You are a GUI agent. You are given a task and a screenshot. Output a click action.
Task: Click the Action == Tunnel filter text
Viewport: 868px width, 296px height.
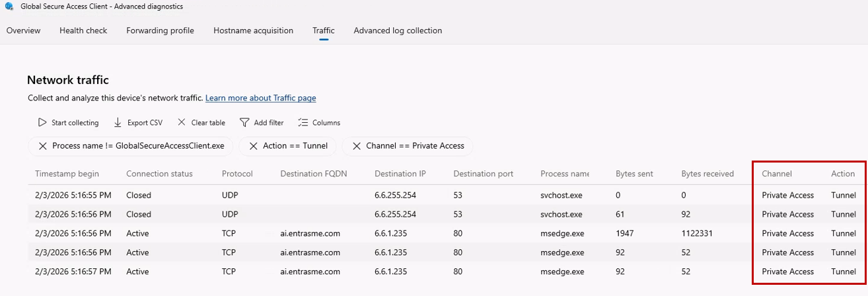coord(295,146)
